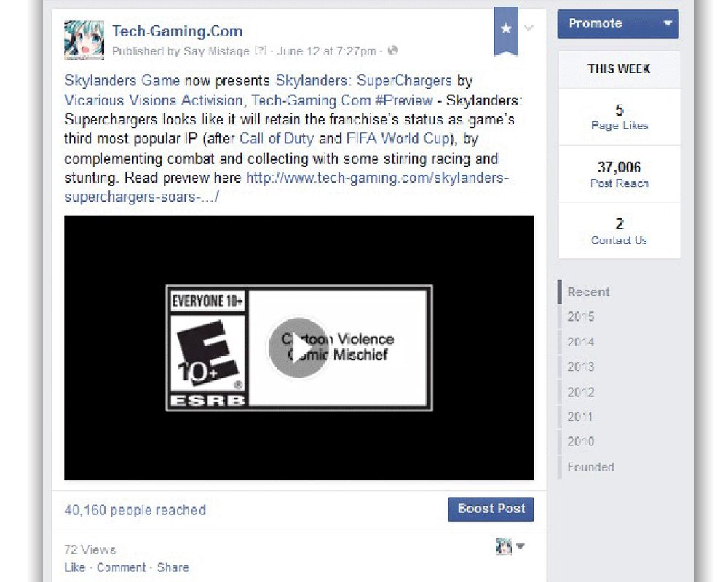The height and width of the screenshot is (582, 728).
Task: Open the Skylanders: SuperChargers link
Action: [x=363, y=80]
